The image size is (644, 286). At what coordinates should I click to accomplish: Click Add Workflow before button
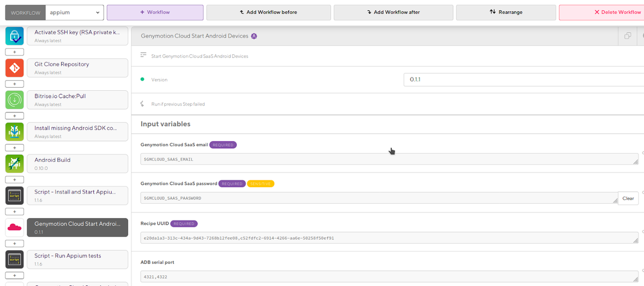point(268,12)
